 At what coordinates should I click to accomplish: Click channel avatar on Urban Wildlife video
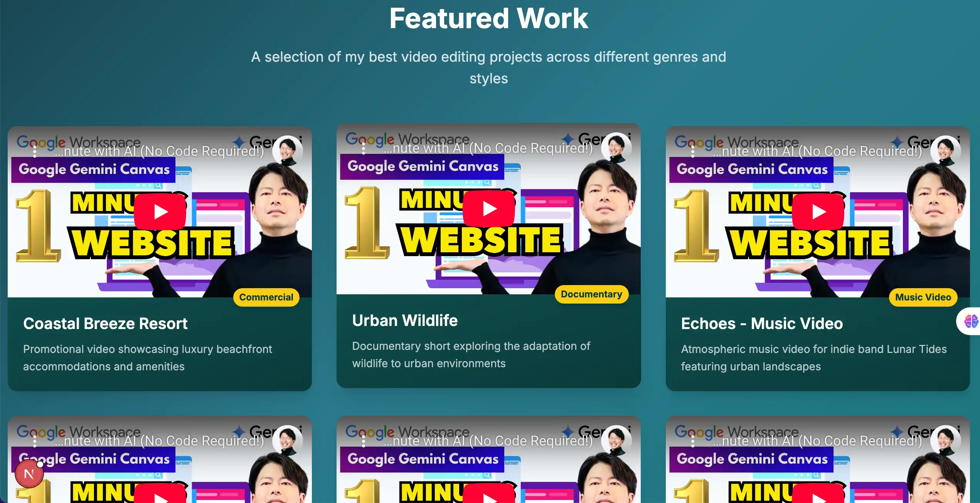click(616, 148)
